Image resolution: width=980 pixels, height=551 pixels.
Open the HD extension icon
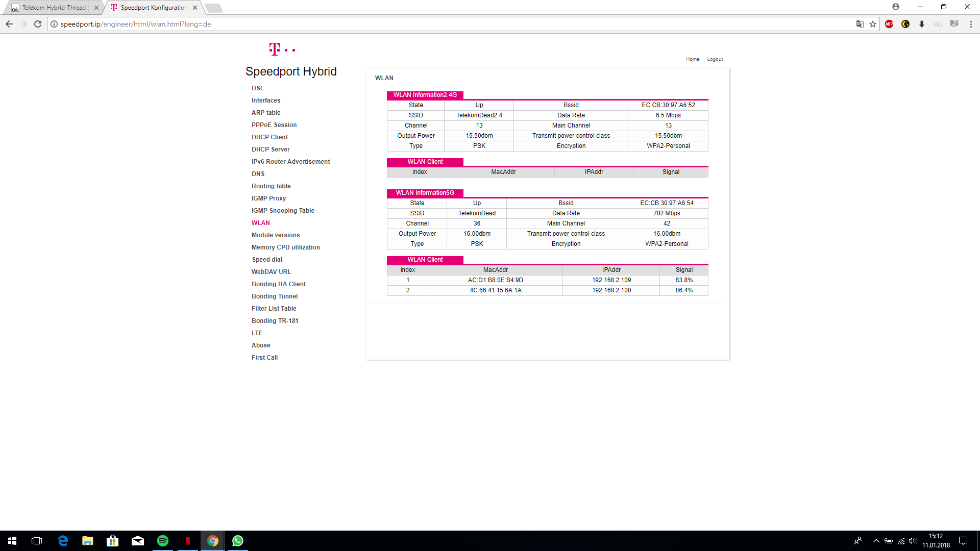[938, 24]
